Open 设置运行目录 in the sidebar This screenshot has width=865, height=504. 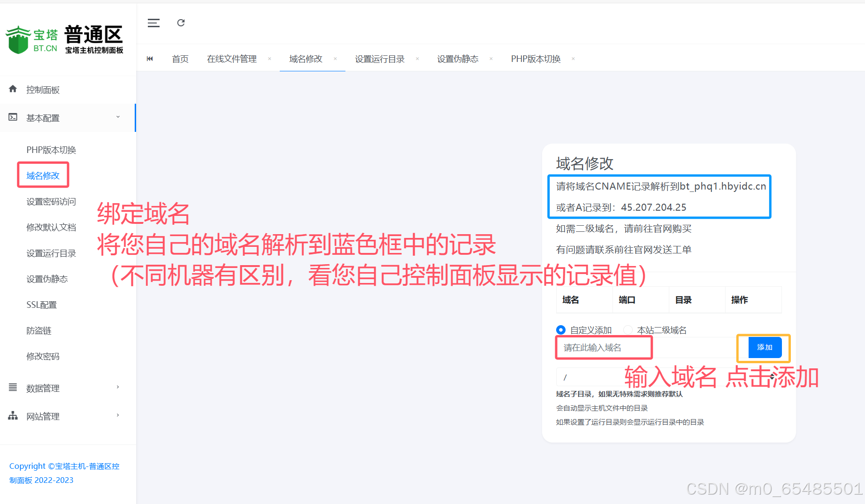tap(51, 253)
